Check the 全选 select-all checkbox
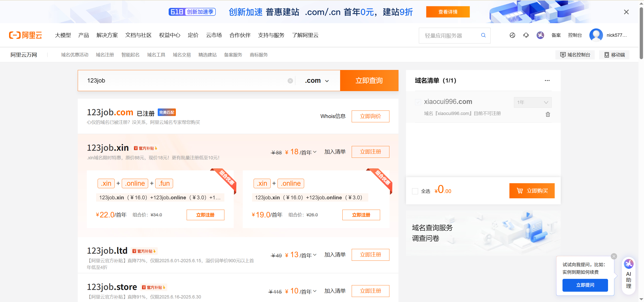The width and height of the screenshot is (644, 302). click(x=415, y=191)
